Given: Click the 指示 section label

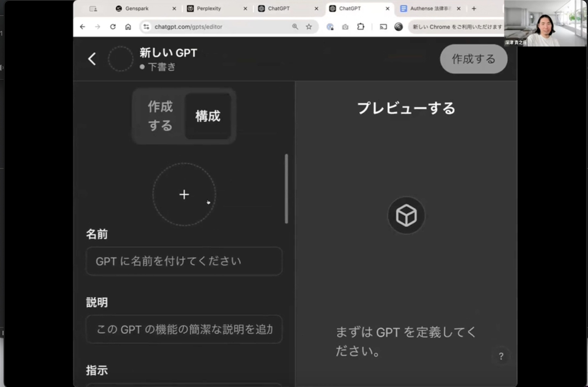Looking at the screenshot, I should pos(97,370).
